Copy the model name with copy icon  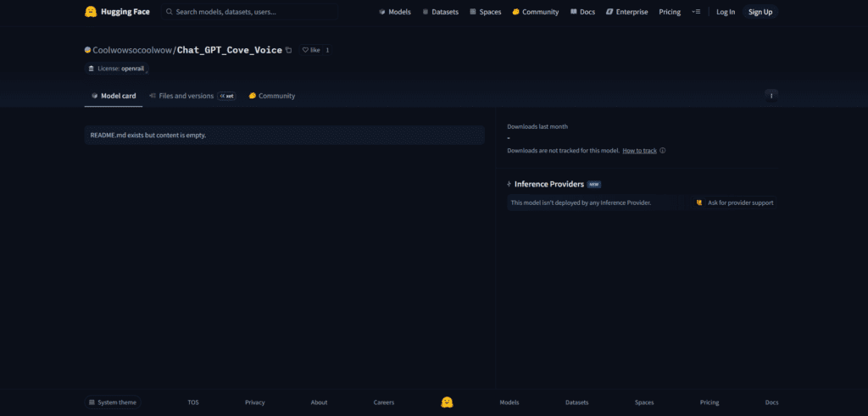tap(288, 50)
